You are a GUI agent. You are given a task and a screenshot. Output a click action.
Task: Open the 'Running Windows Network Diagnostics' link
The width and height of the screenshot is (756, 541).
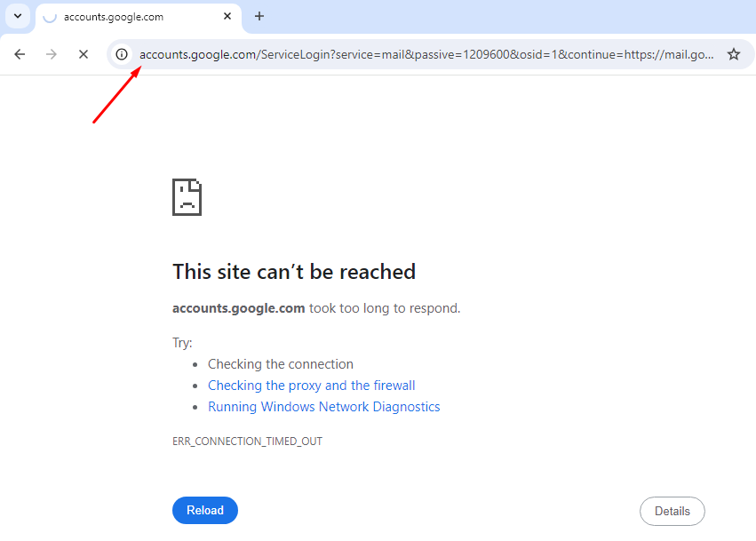[323, 406]
